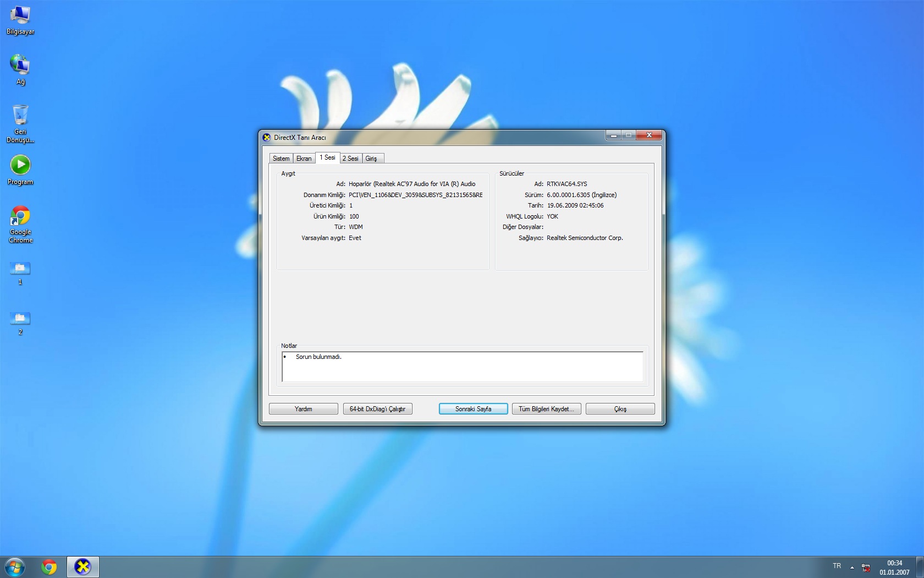Click the Windows Start button
924x578 pixels.
tap(15, 566)
